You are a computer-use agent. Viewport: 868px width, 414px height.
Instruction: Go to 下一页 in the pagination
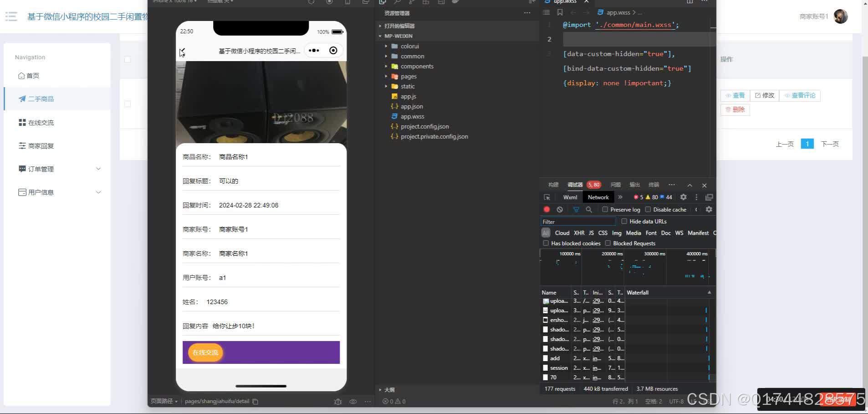point(830,144)
